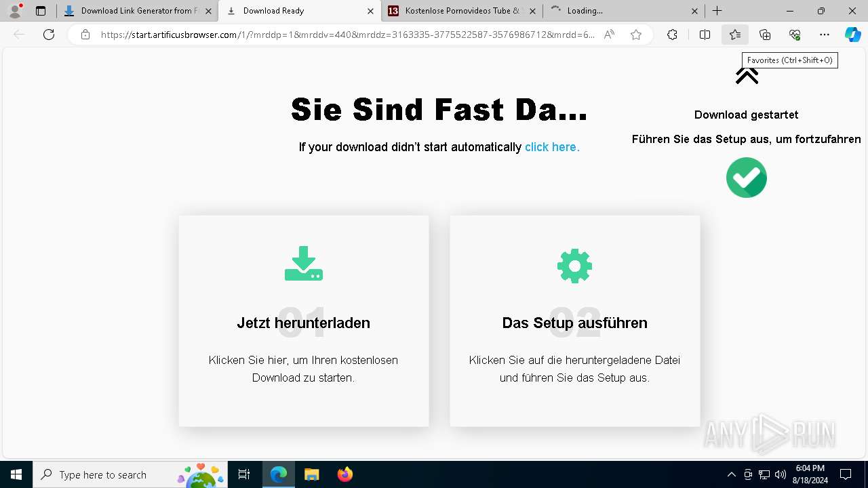
Task: Click the browser refresh button
Action: click(49, 35)
